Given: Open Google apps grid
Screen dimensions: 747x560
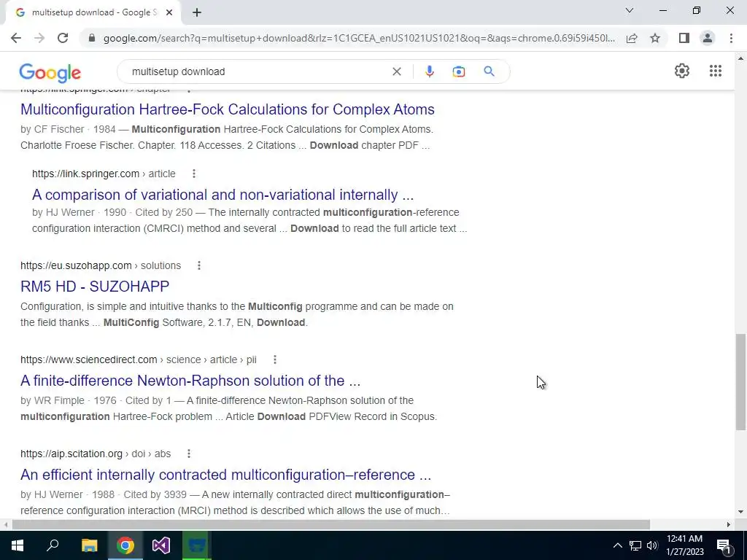Looking at the screenshot, I should click(x=715, y=71).
